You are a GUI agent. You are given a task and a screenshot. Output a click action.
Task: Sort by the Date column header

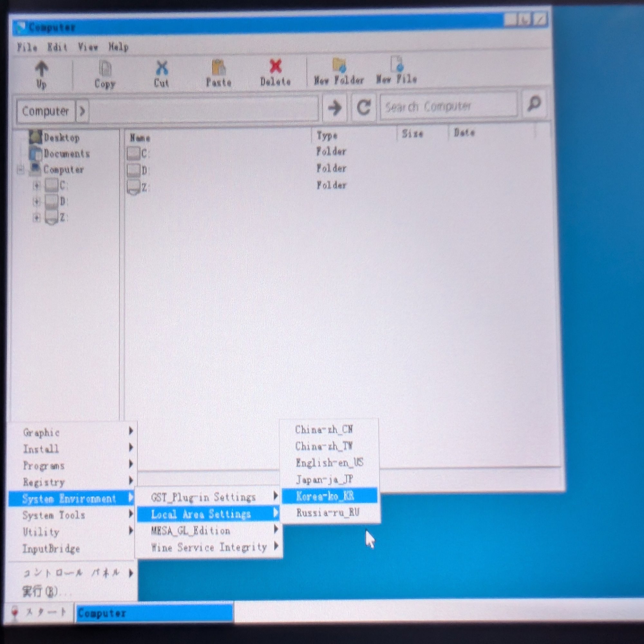tap(464, 133)
